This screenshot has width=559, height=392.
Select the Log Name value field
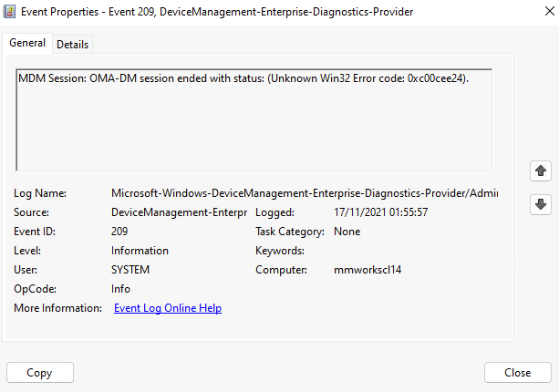(x=304, y=193)
